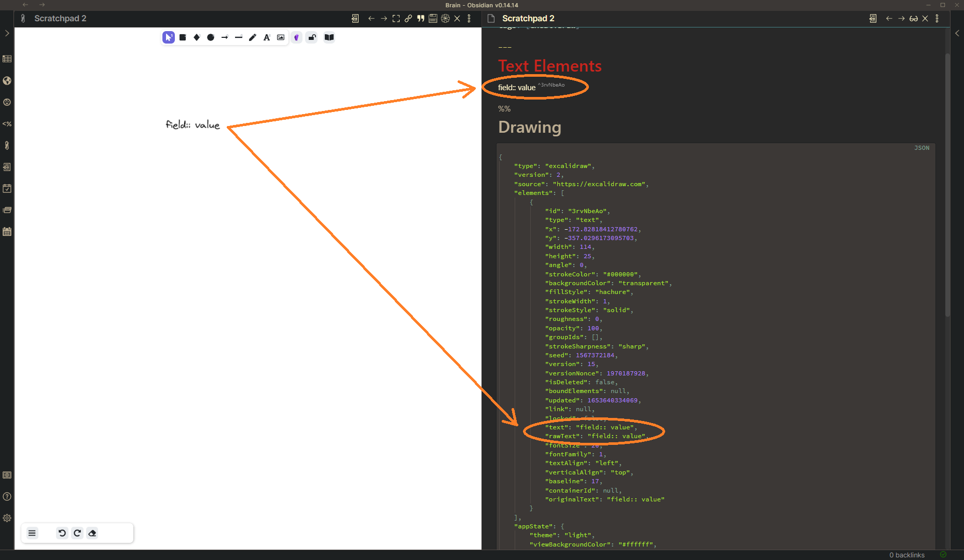Click the globe icon in ribbon

coord(7,80)
